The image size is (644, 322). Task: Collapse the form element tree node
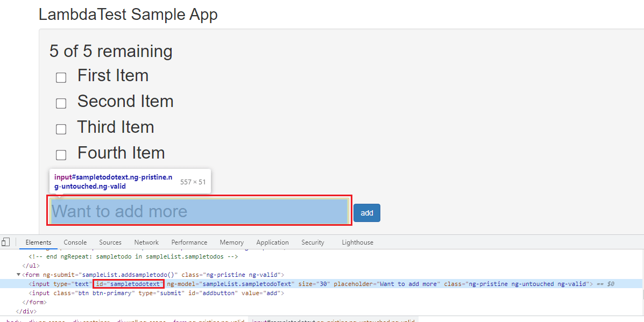[x=18, y=274]
